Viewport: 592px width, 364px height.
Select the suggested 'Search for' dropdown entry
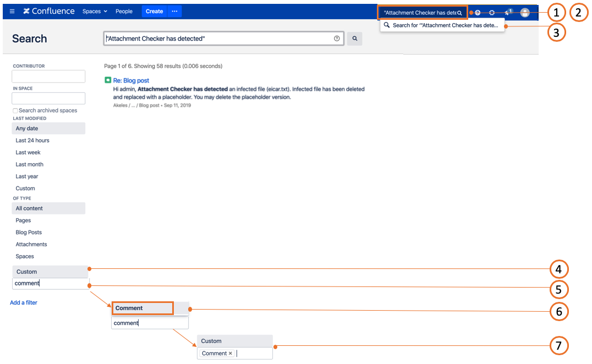tap(442, 25)
